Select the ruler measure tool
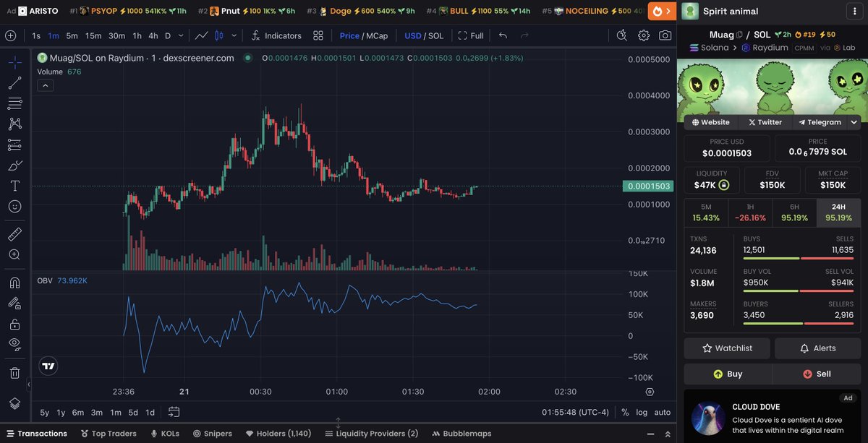 click(x=14, y=233)
